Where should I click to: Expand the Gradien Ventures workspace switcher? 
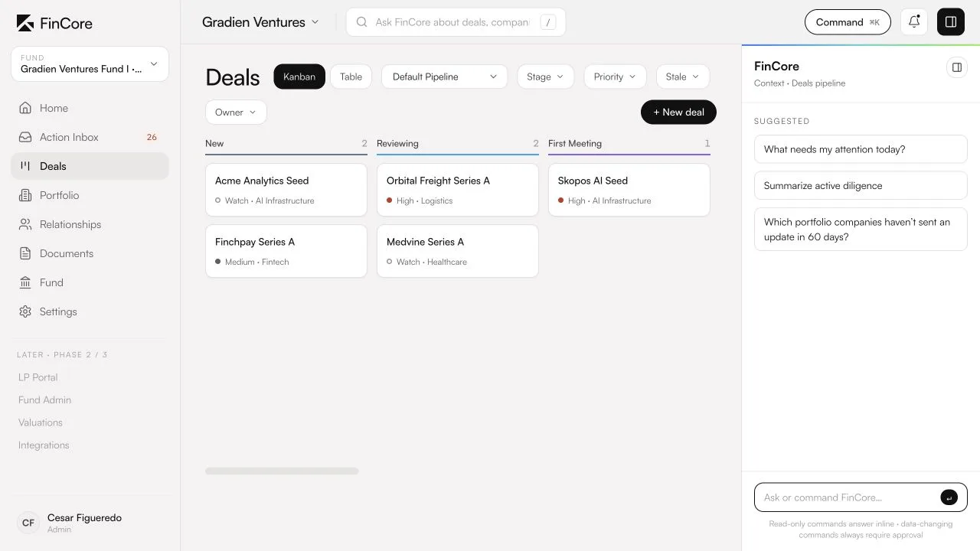click(x=260, y=22)
